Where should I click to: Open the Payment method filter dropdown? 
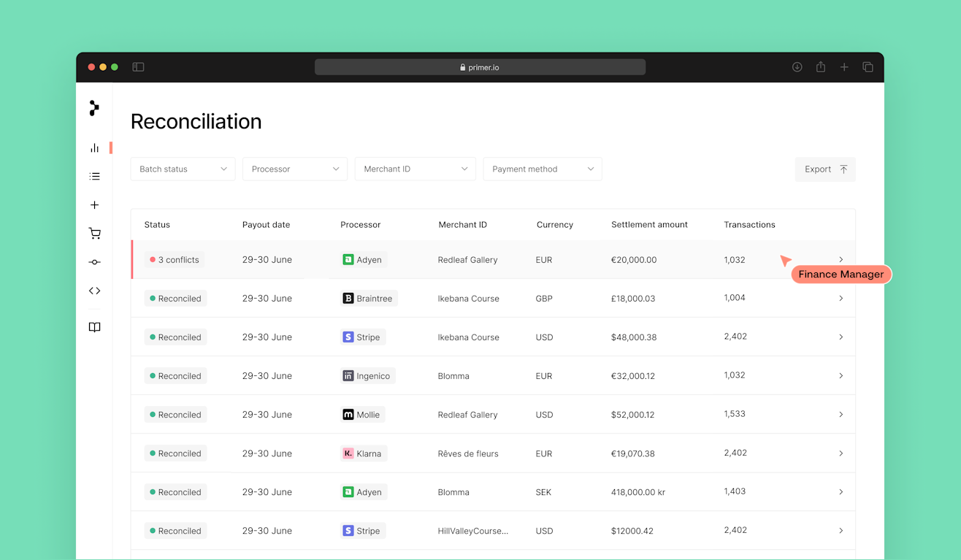543,169
